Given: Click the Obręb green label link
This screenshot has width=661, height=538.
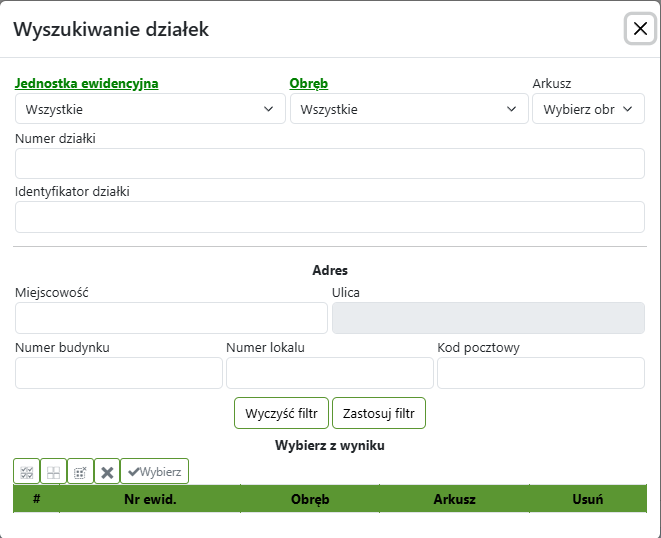Looking at the screenshot, I should tap(309, 84).
